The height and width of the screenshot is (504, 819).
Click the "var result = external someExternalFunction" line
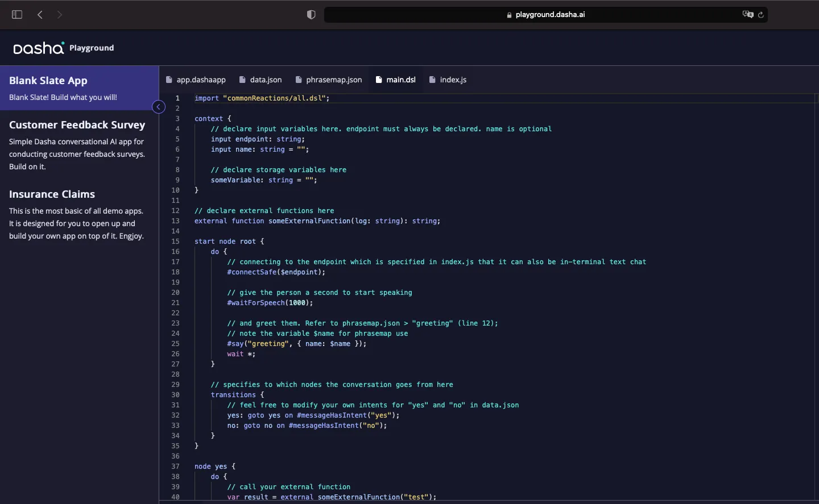pyautogui.click(x=332, y=497)
